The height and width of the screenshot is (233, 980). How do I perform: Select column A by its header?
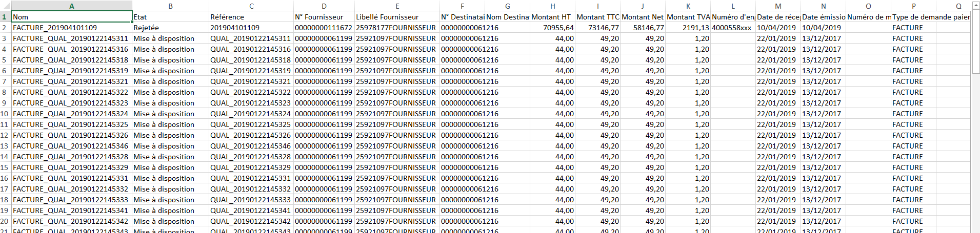(72, 6)
